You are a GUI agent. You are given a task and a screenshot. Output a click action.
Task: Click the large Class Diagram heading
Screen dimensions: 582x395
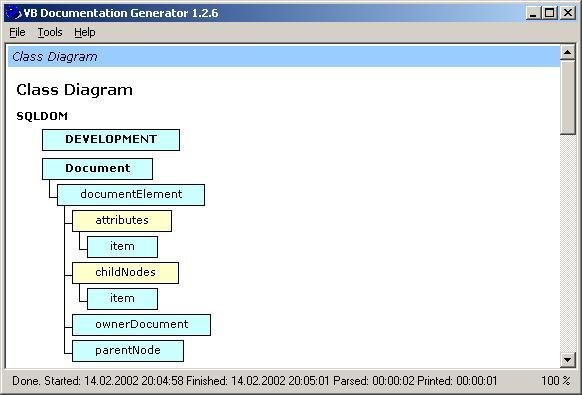75,90
